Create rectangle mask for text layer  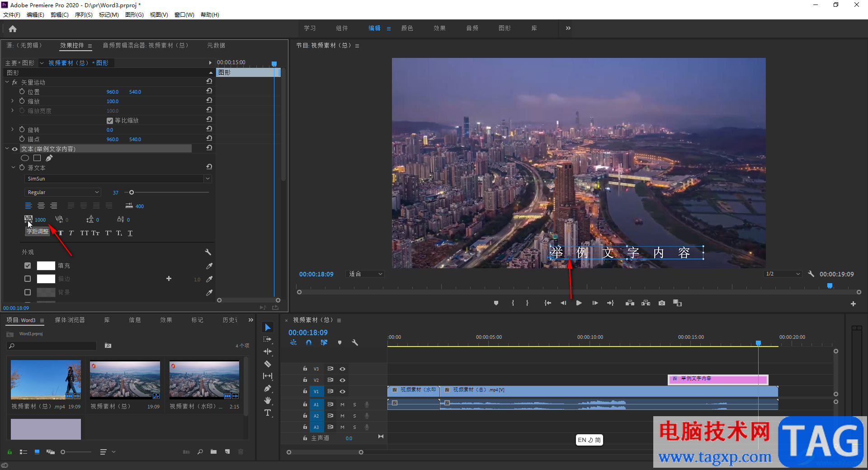coord(37,158)
